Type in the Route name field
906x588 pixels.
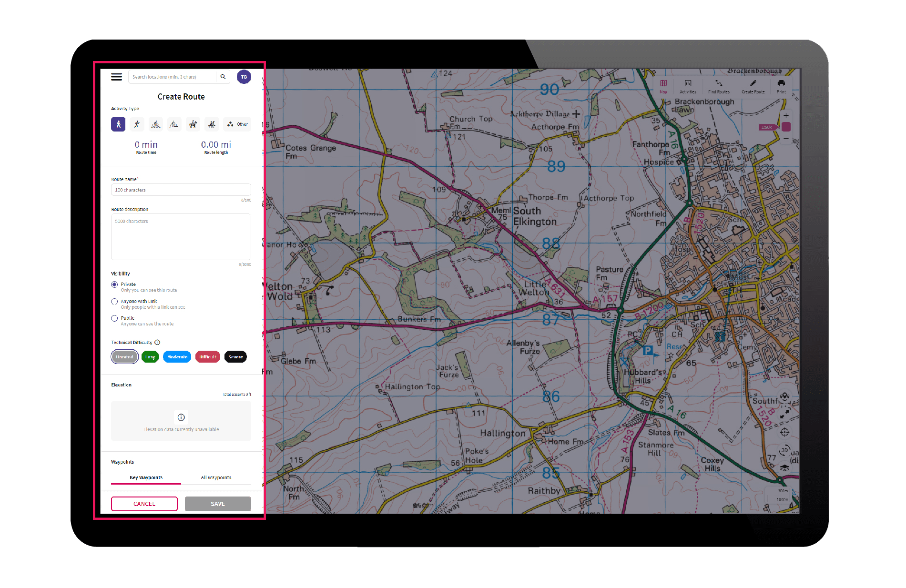(x=181, y=190)
